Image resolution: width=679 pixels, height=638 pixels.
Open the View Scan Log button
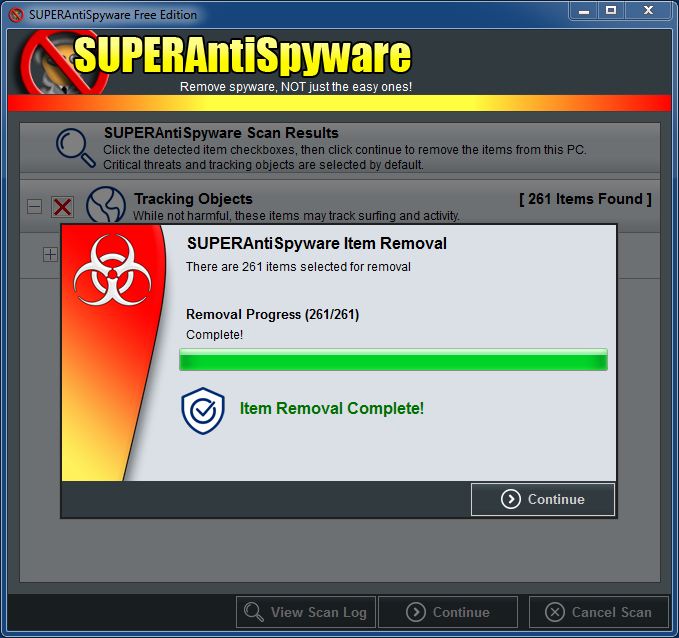(306, 612)
